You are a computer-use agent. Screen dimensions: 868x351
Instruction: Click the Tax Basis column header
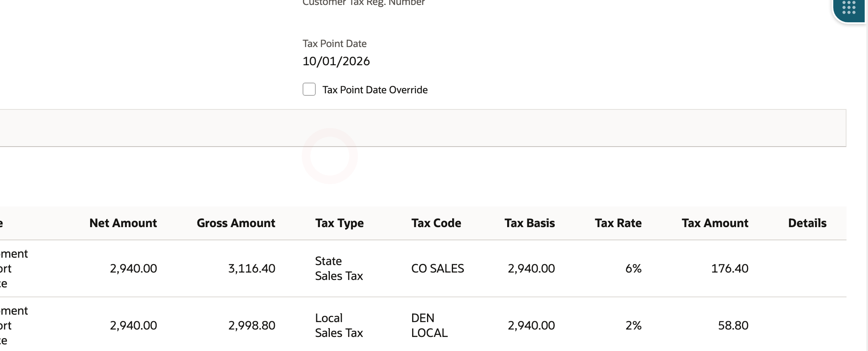point(529,223)
